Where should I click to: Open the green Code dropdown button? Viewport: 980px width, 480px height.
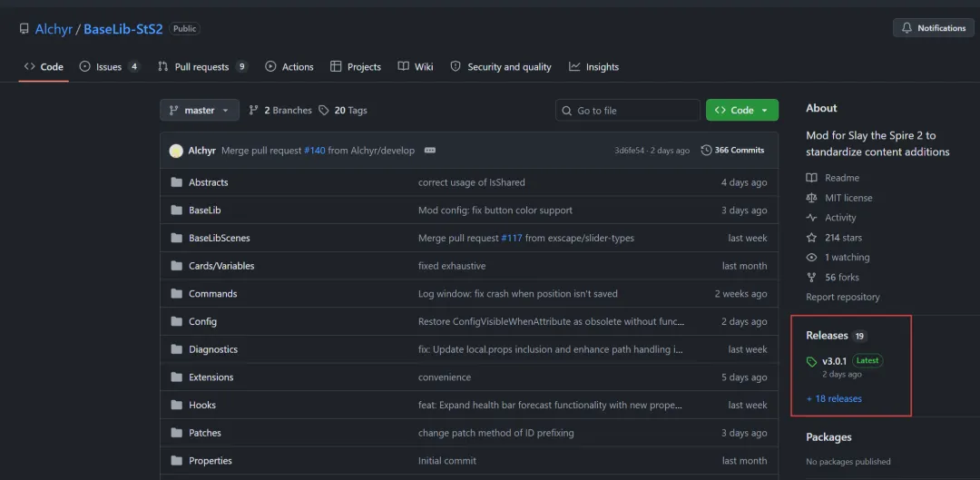742,110
